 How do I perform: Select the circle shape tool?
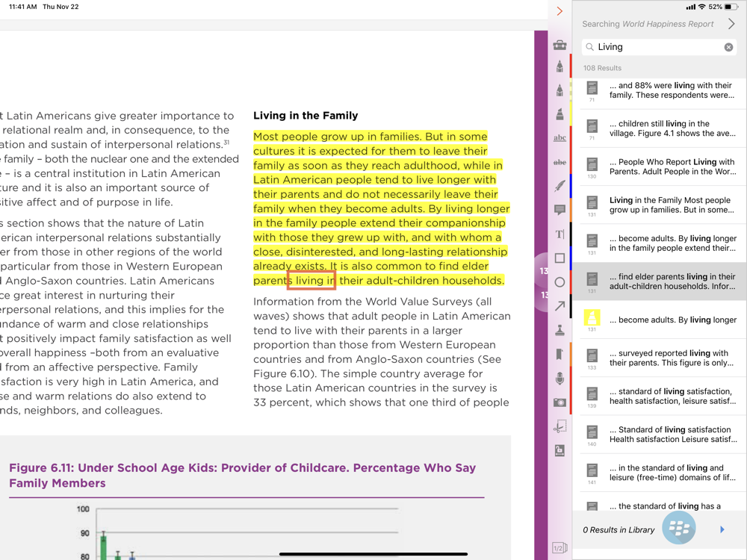click(560, 282)
